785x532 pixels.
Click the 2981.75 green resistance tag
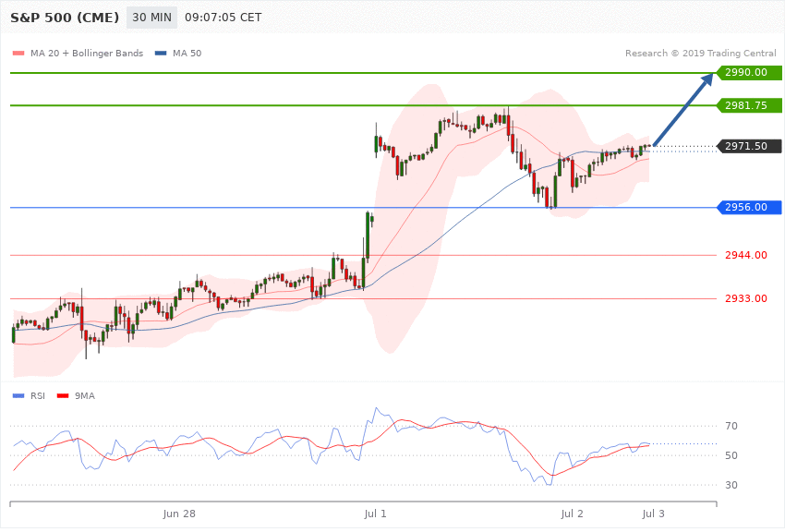(750, 105)
